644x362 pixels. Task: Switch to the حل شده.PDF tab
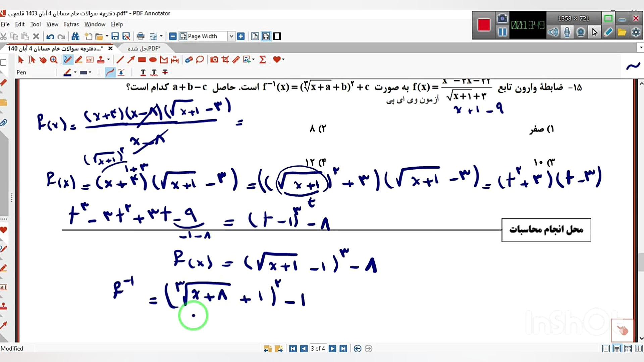pyautogui.click(x=144, y=49)
